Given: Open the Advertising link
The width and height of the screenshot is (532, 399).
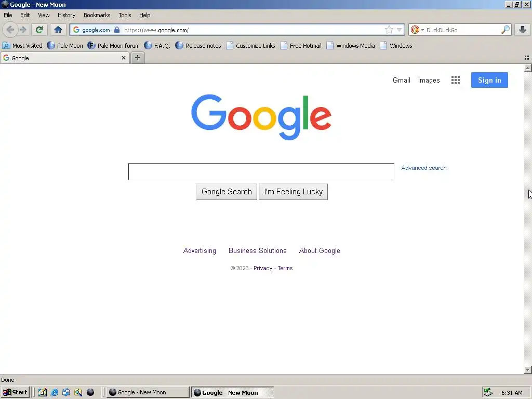Looking at the screenshot, I should 199,250.
